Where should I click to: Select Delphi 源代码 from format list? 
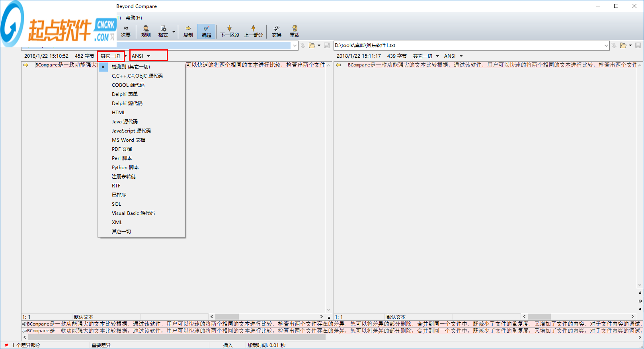141,103
